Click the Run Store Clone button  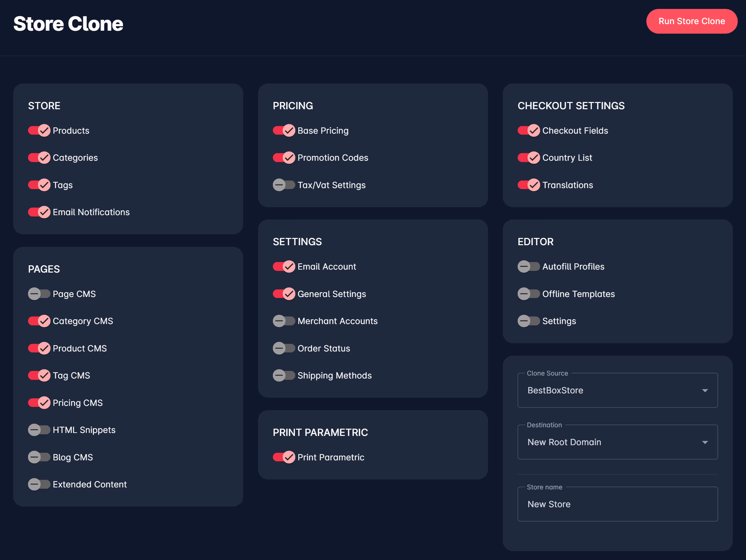(x=692, y=21)
